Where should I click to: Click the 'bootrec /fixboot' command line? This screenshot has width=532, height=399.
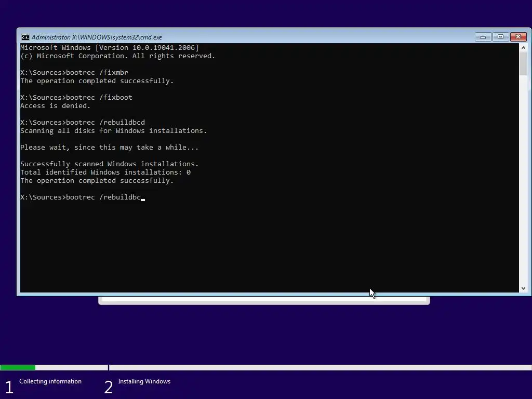pos(76,97)
